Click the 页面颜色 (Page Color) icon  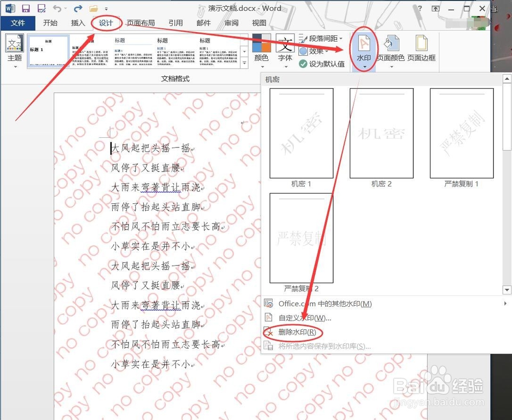391,50
